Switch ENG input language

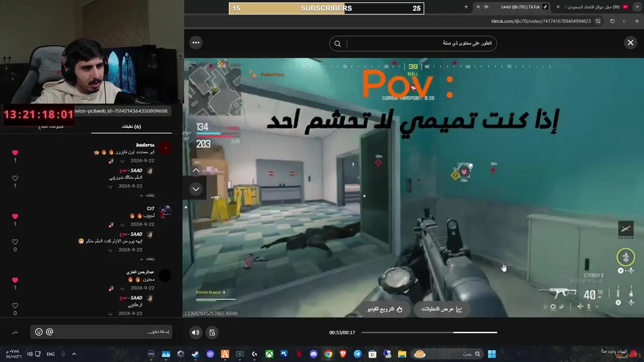50,354
